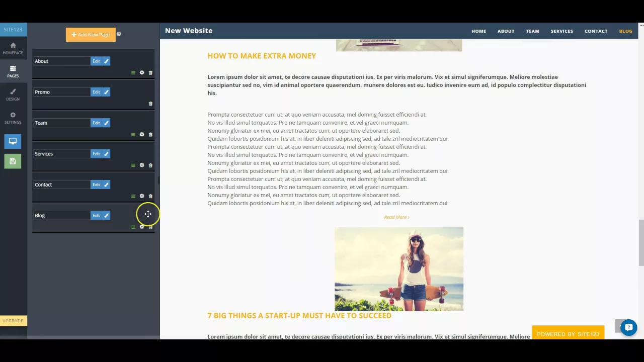The height and width of the screenshot is (362, 644).
Task: Go to Services in site navigation
Action: [561, 31]
